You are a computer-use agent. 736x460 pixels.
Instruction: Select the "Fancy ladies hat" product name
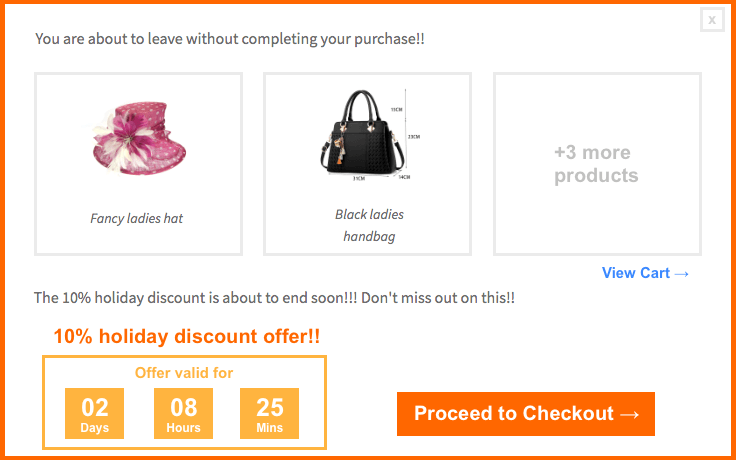(x=137, y=218)
